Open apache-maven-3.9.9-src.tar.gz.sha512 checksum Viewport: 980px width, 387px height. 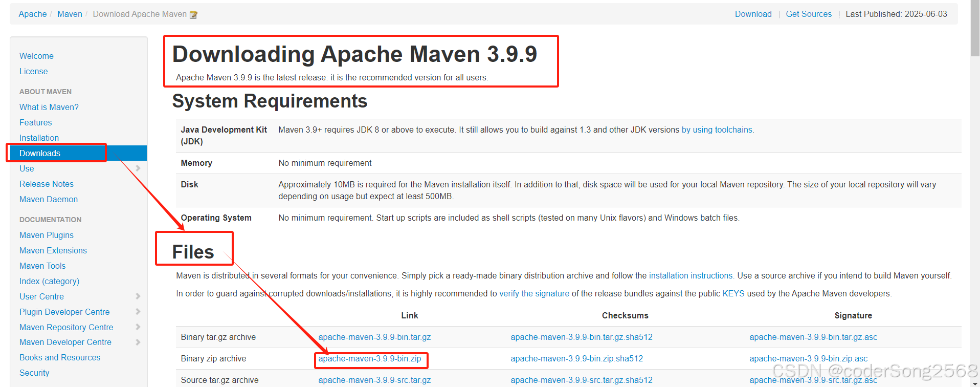[x=582, y=380]
